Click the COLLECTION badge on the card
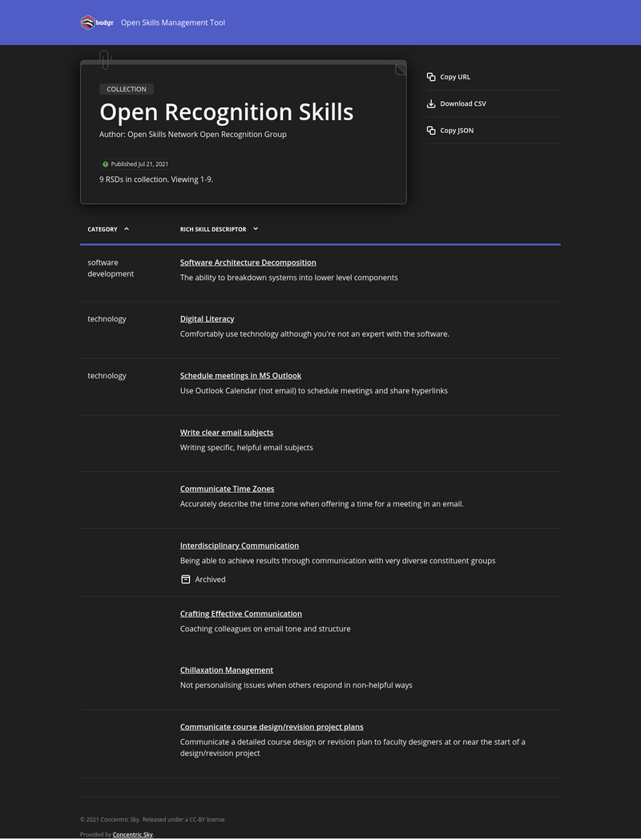Image resolution: width=641 pixels, height=840 pixels. tap(124, 89)
